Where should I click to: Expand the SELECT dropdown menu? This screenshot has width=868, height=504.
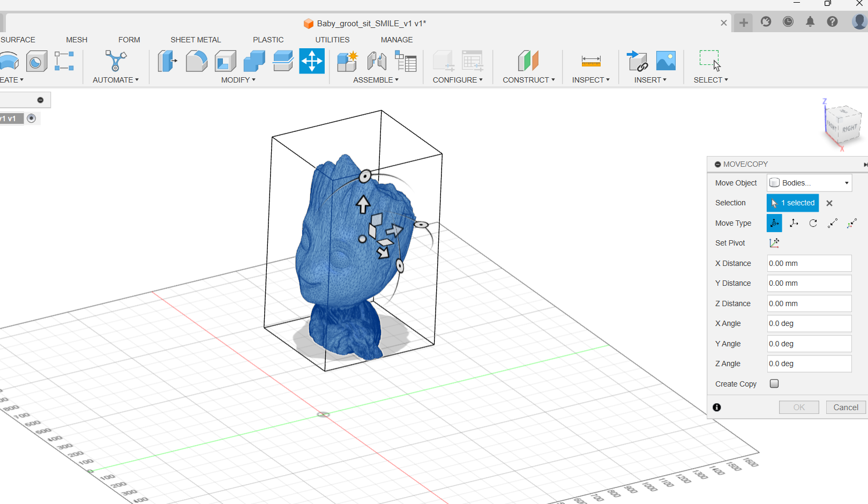coord(711,80)
